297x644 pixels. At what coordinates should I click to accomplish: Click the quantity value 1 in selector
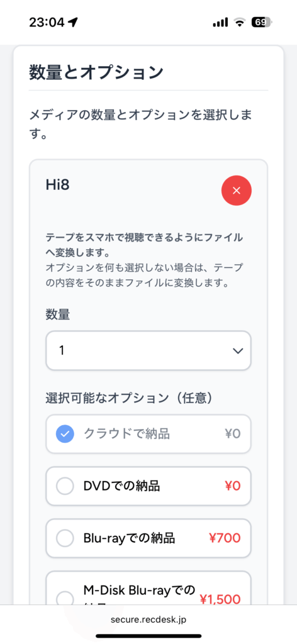[x=62, y=351]
